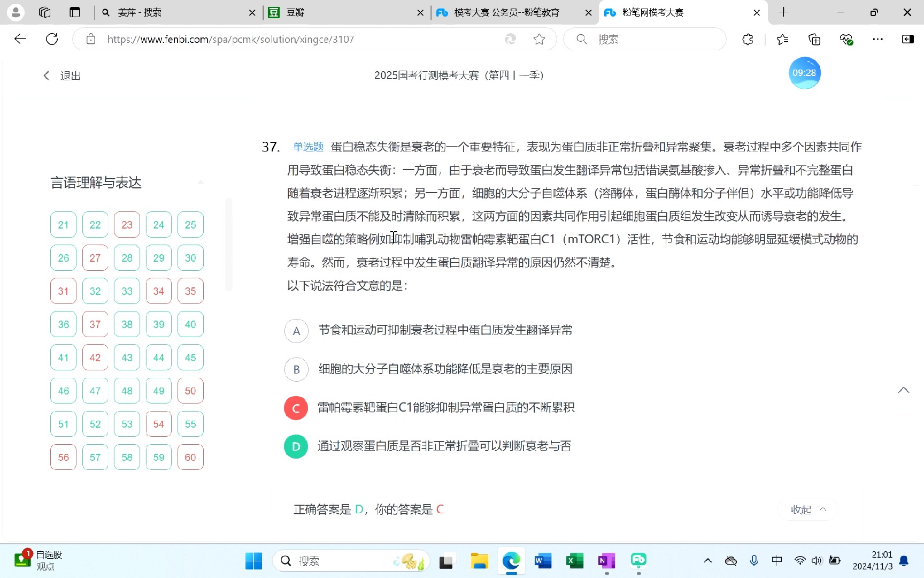Switch the input method 中 indicator
924x578 pixels.
(777, 560)
